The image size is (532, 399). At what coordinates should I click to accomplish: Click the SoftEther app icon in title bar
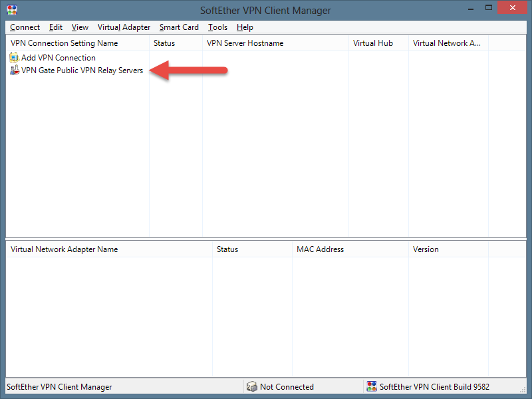[11, 10]
